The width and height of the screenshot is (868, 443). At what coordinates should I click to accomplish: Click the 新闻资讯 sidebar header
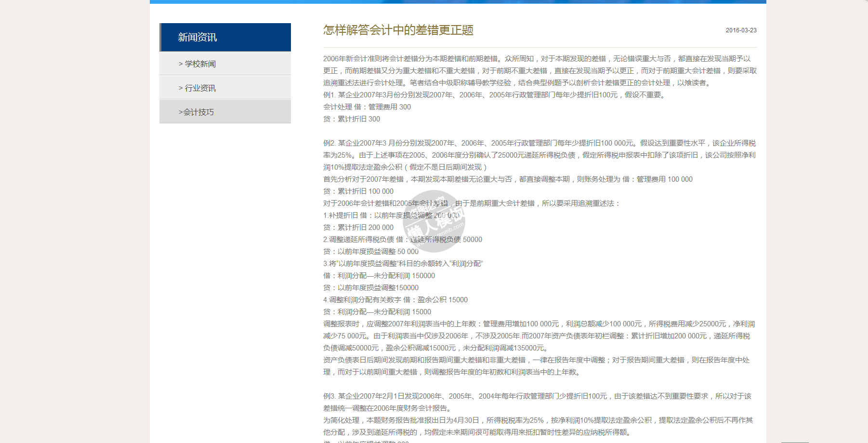(x=197, y=37)
